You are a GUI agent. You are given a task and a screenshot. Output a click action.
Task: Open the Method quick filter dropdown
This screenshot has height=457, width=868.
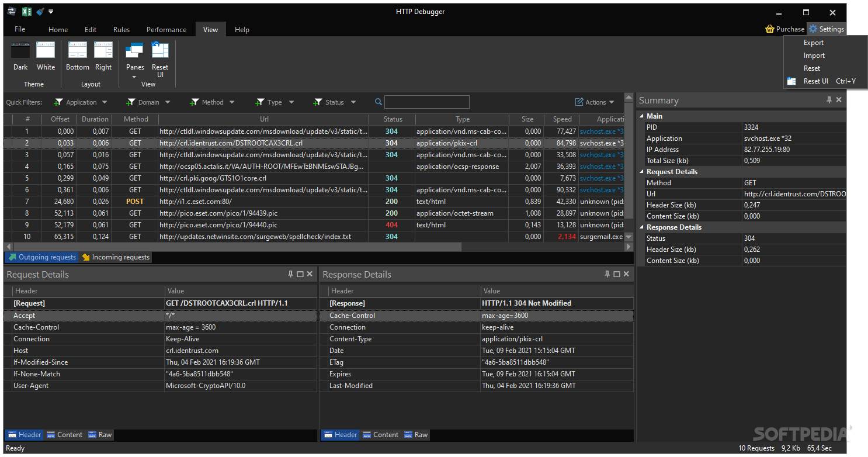212,102
